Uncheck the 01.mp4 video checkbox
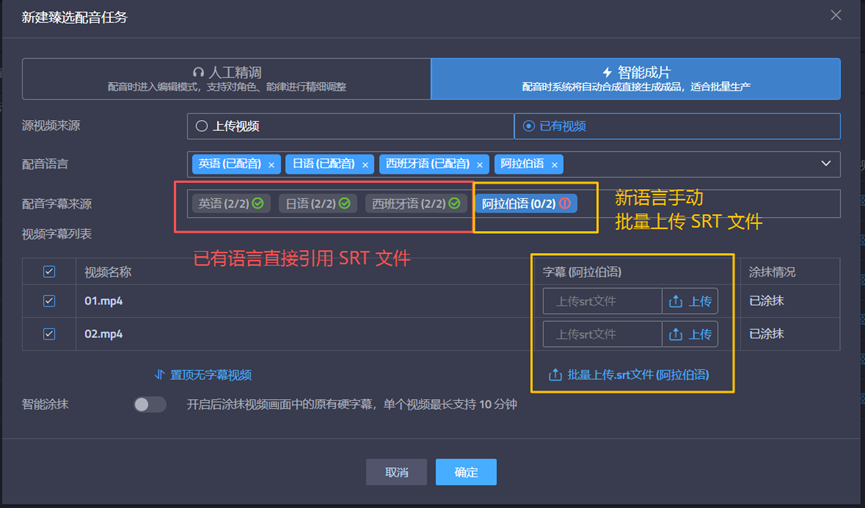865x508 pixels. (x=49, y=301)
